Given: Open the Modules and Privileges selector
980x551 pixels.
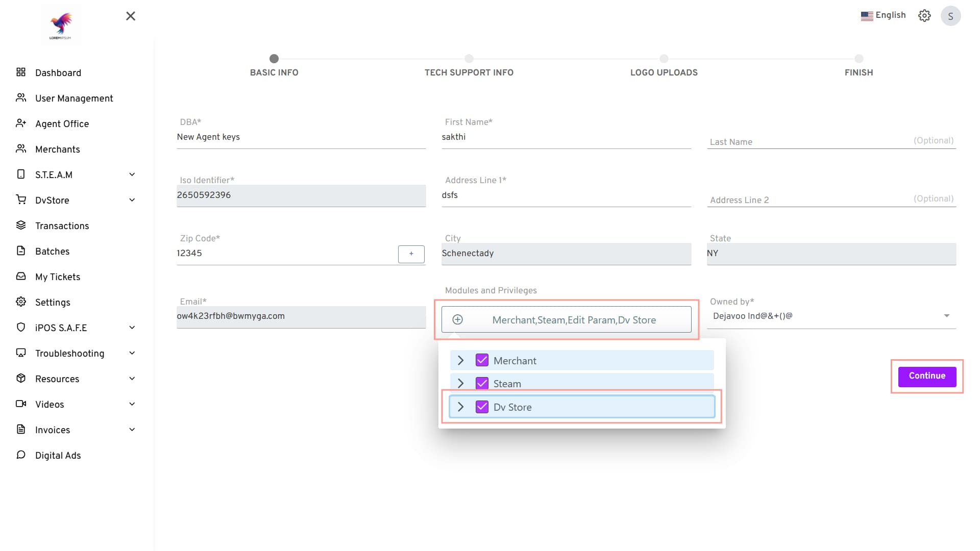Looking at the screenshot, I should pos(566,319).
